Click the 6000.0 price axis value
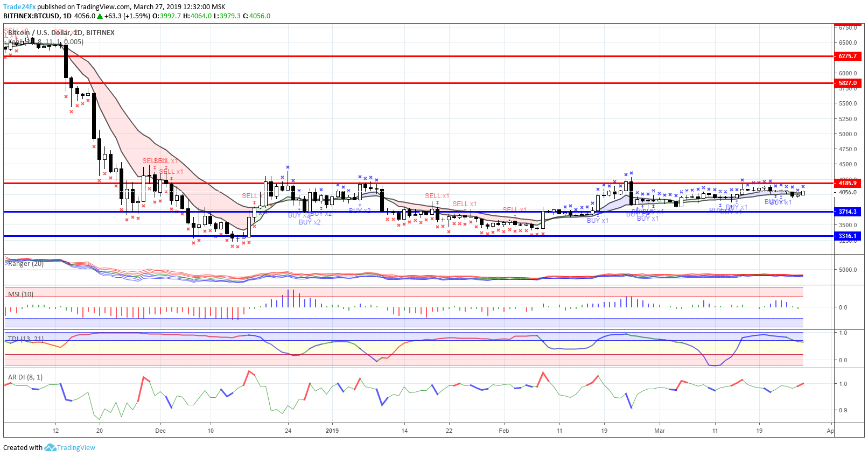This screenshot has height=457, width=868. click(848, 73)
